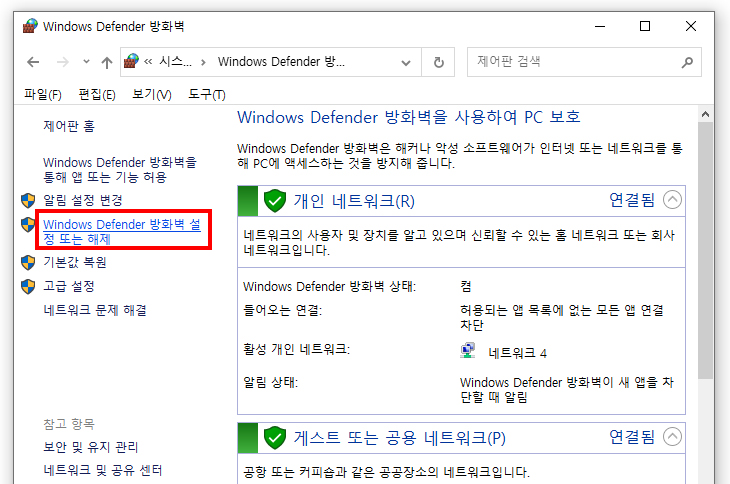This screenshot has width=730, height=484.
Task: Click the '알림 상태:' label
Action: click(270, 383)
